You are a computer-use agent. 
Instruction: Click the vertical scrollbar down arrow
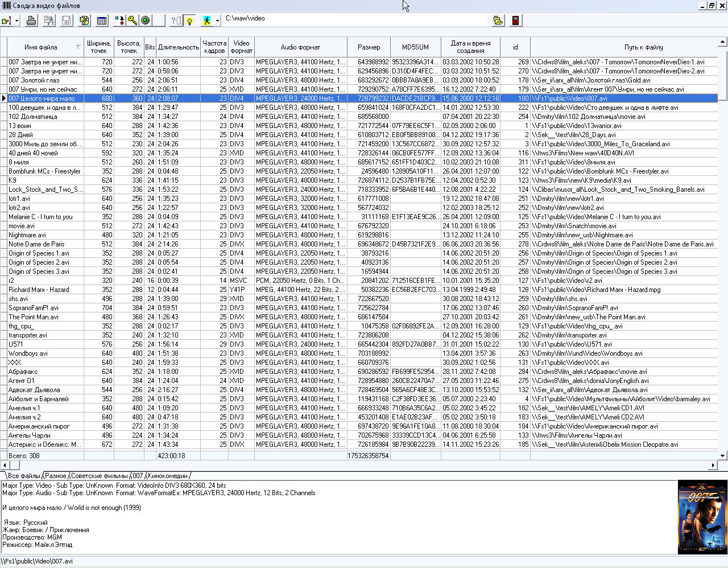coord(723,455)
